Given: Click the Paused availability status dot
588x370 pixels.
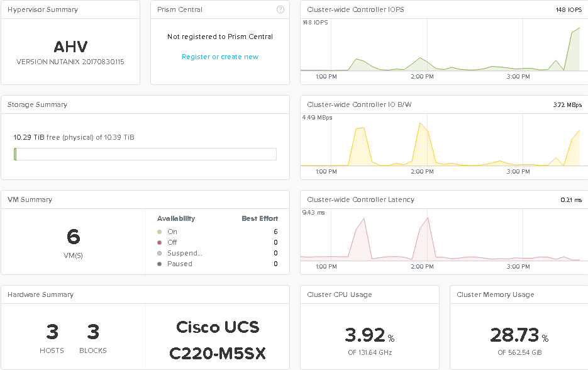Looking at the screenshot, I should [160, 264].
